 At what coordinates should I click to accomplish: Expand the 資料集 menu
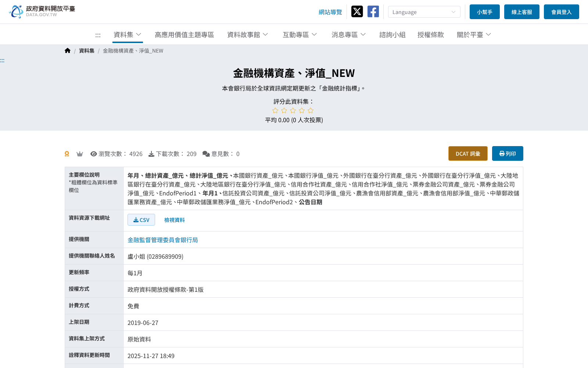coord(128,35)
